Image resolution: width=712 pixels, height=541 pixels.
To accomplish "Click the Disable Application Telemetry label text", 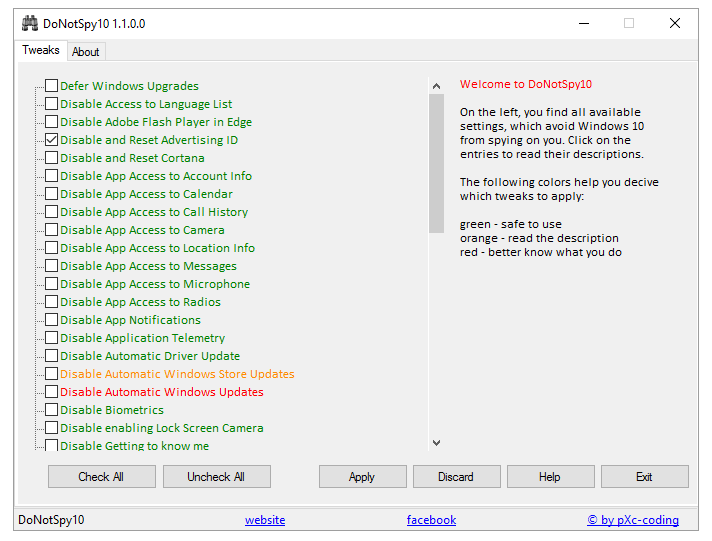I will (x=143, y=338).
